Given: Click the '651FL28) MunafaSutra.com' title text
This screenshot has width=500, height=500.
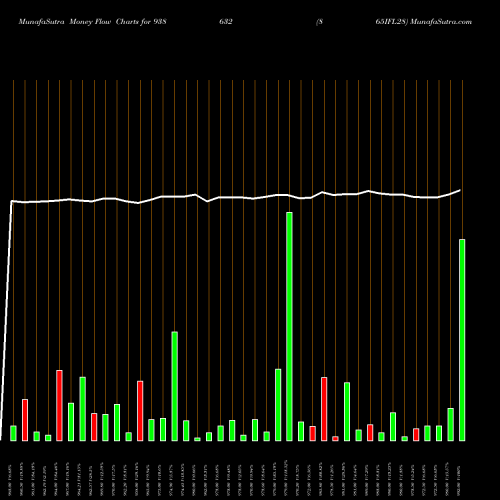Looking at the screenshot, I should click(x=423, y=22).
